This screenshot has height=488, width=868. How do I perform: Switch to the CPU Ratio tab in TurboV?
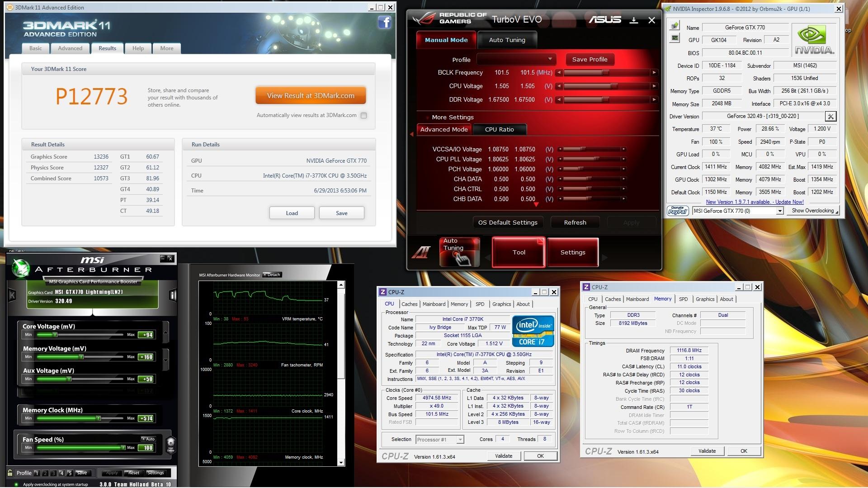499,129
